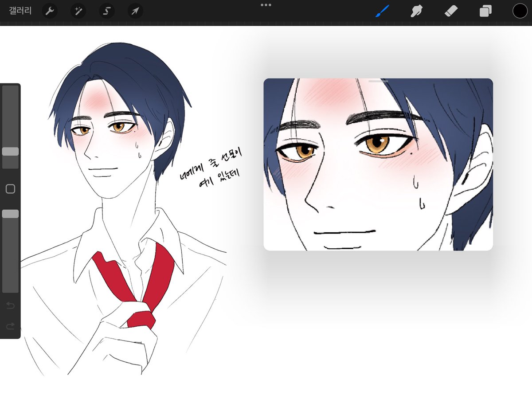
Task: Tap the reference window grab handle bar
Action: [378, 81]
